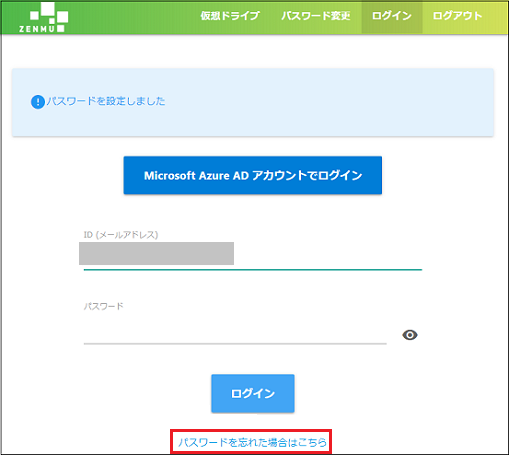Focus the ID (メールアドレス) input field

pos(253,254)
